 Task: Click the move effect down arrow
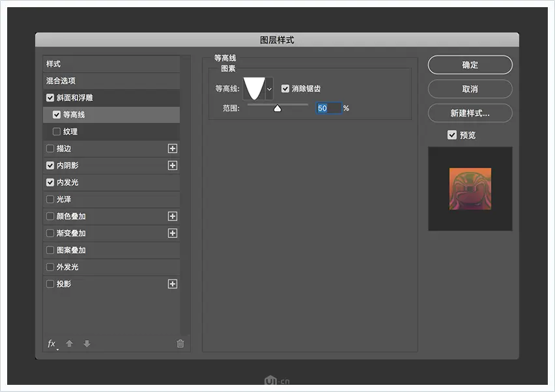[x=87, y=344]
